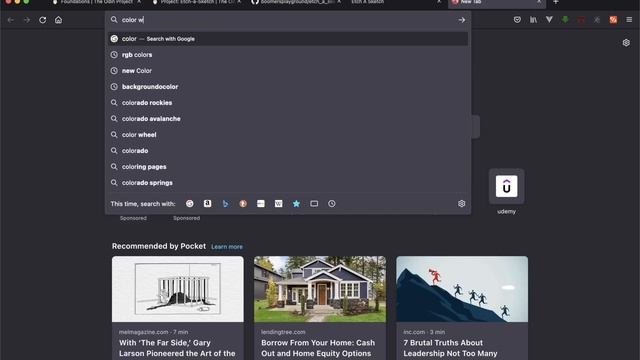Screen dimensions: 640x360
Task: Open new tab page personalization gear
Action: 626,43
